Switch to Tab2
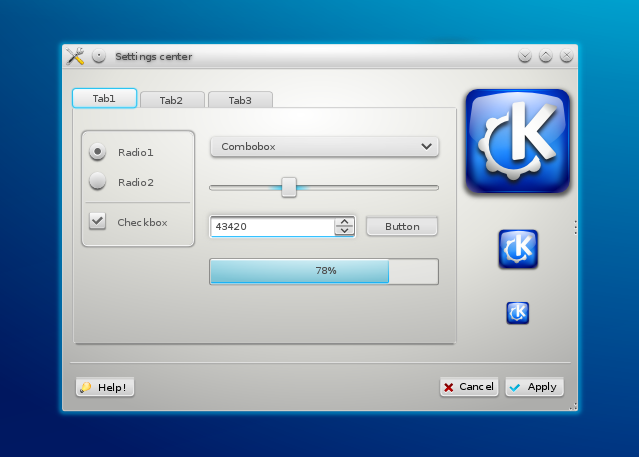 tap(172, 100)
